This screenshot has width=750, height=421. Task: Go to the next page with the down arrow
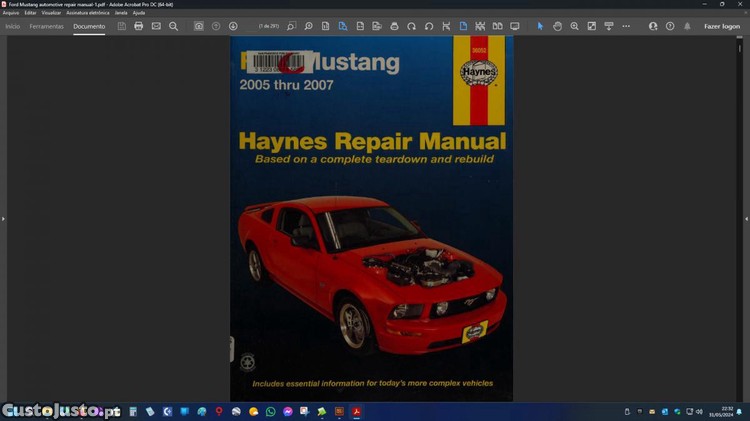point(233,26)
